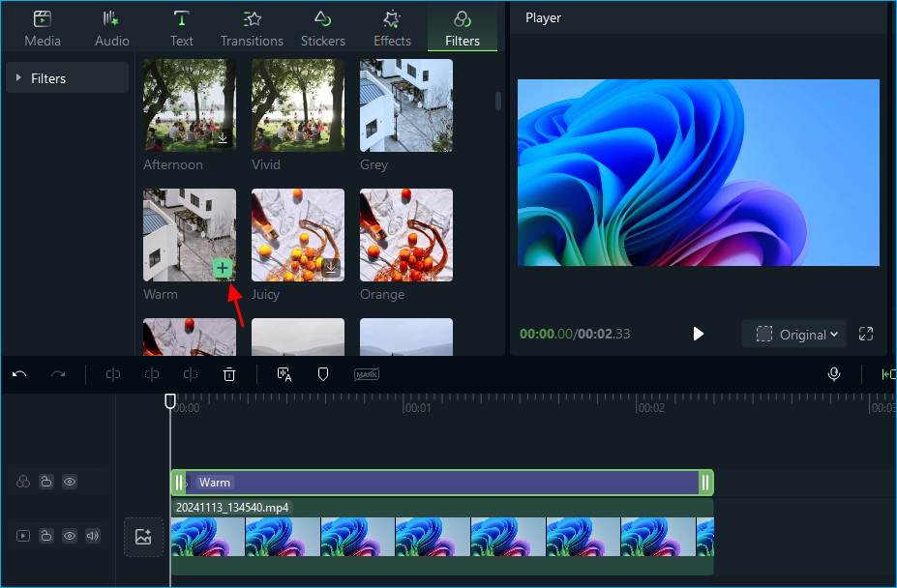Hide the video track with eye icon
This screenshot has height=588, width=897.
[70, 536]
